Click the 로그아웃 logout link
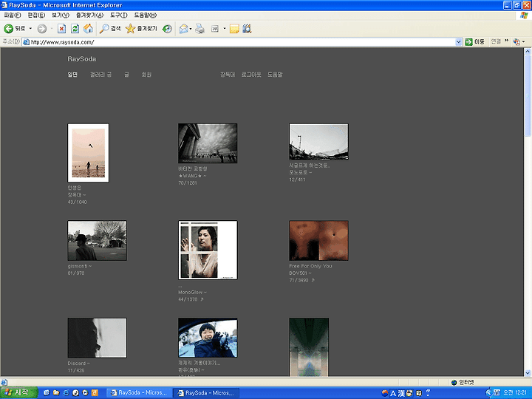This screenshot has width=532, height=399. (251, 75)
